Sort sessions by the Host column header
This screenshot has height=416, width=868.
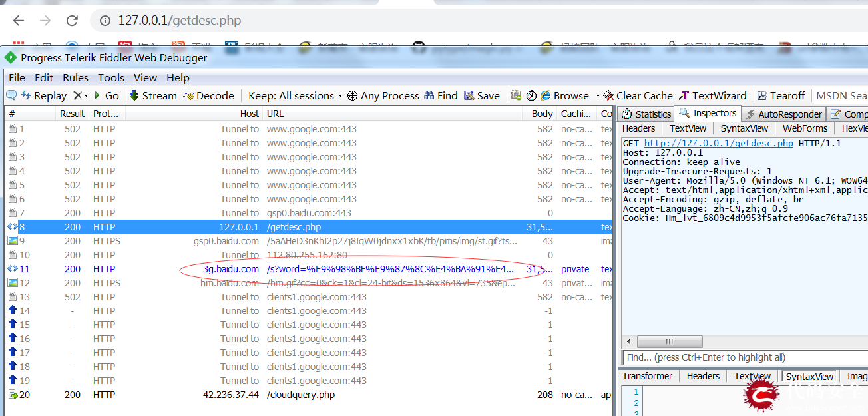tap(194, 114)
